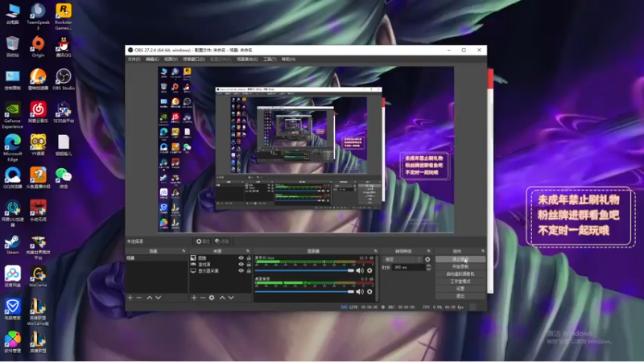
Task: Toggle visibility eye of 显示器采集 source
Action: (241, 270)
